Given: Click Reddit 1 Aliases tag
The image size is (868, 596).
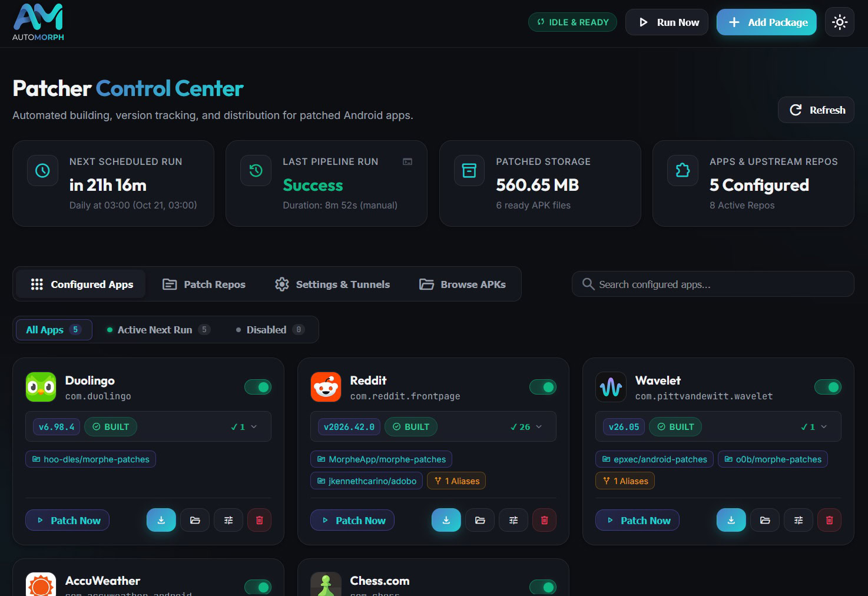Looking at the screenshot, I should 456,481.
